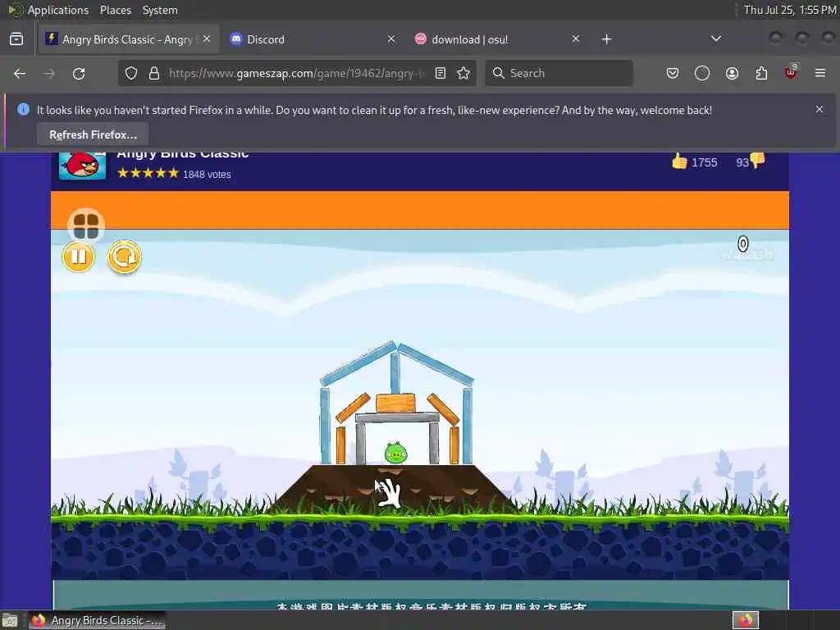This screenshot has height=630, width=840.
Task: Open the System menu
Action: pos(160,10)
